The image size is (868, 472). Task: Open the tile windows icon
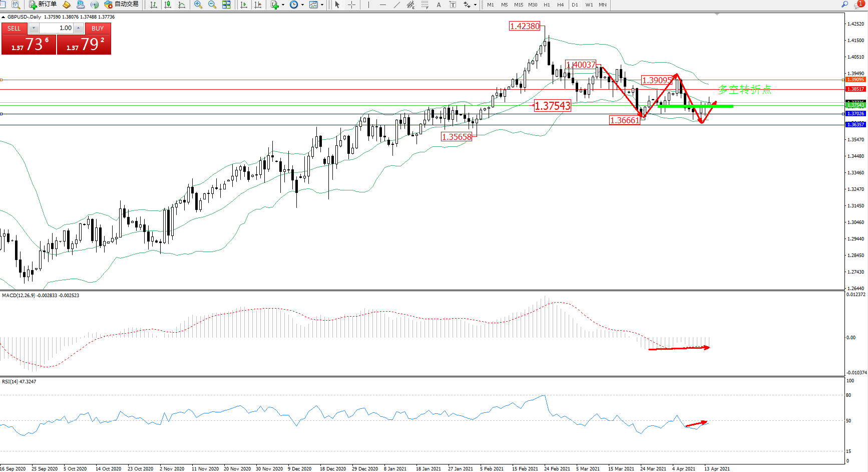click(226, 5)
